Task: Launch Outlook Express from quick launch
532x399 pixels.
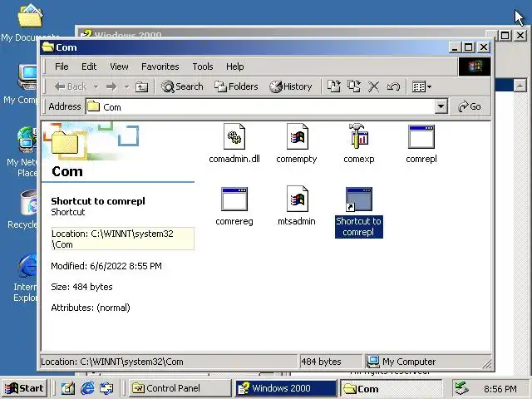Action: point(106,388)
